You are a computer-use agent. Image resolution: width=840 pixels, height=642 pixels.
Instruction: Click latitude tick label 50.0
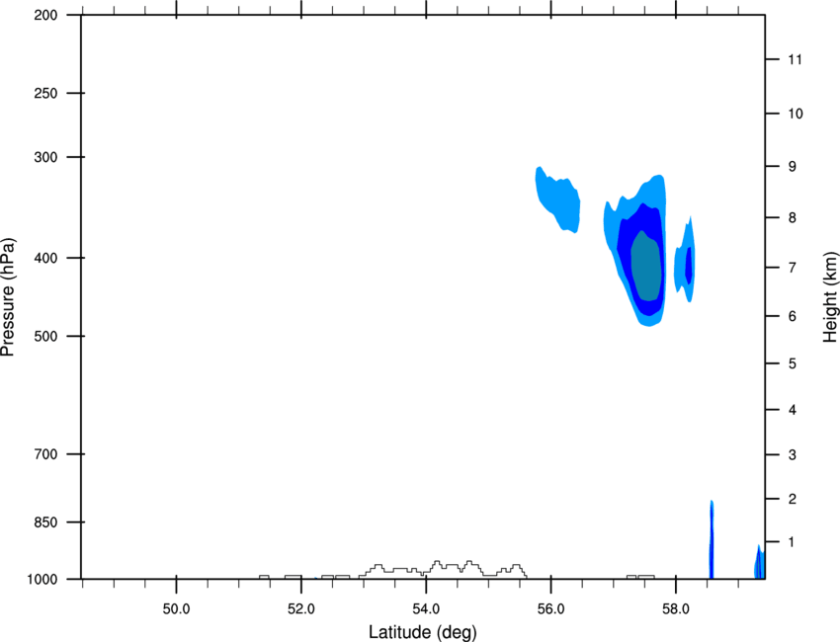[176, 609]
